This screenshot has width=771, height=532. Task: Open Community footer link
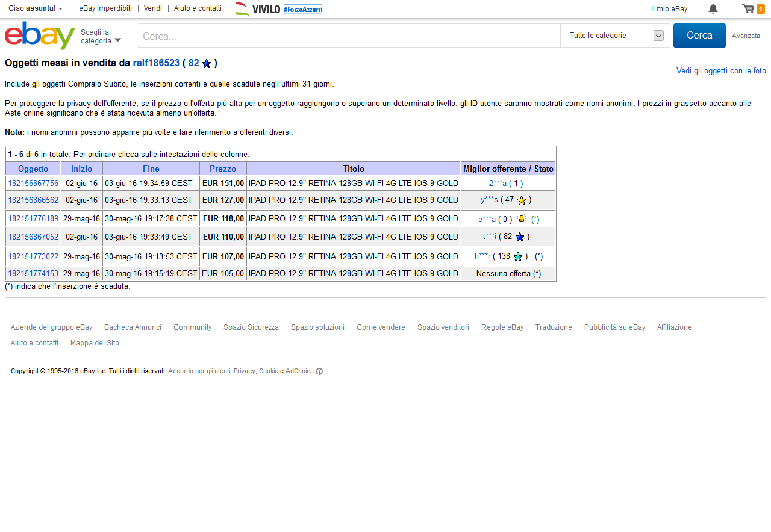pyautogui.click(x=193, y=327)
